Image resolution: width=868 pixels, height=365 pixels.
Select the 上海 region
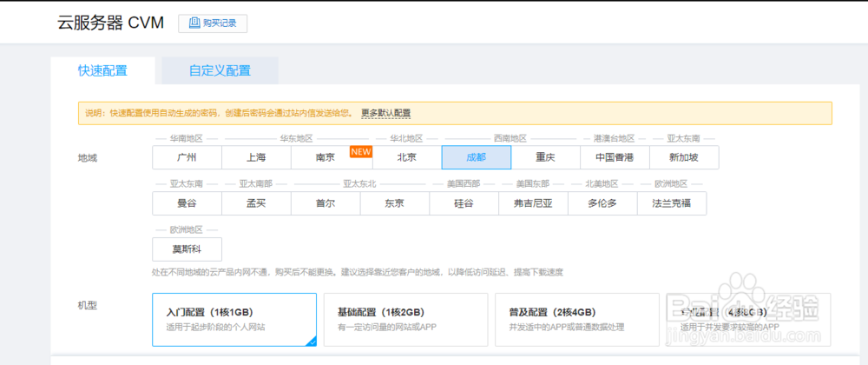[x=256, y=157]
